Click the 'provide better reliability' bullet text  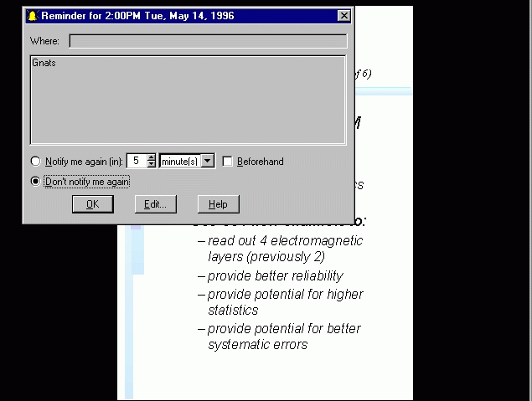pos(275,275)
